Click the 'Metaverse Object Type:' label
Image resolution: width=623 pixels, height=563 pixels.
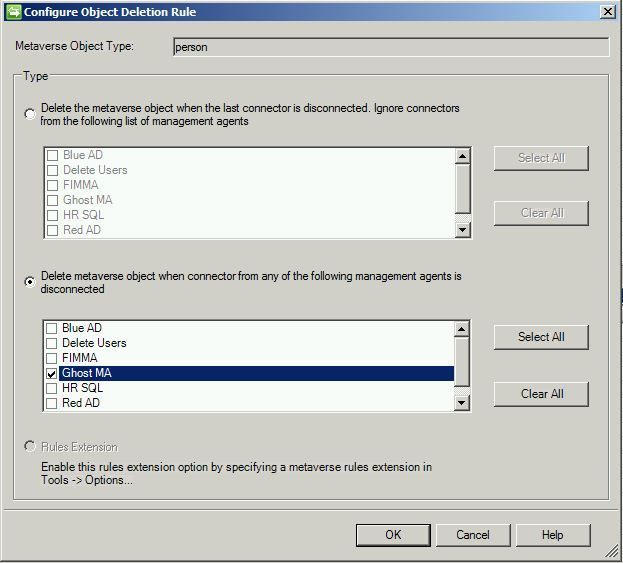(75, 46)
